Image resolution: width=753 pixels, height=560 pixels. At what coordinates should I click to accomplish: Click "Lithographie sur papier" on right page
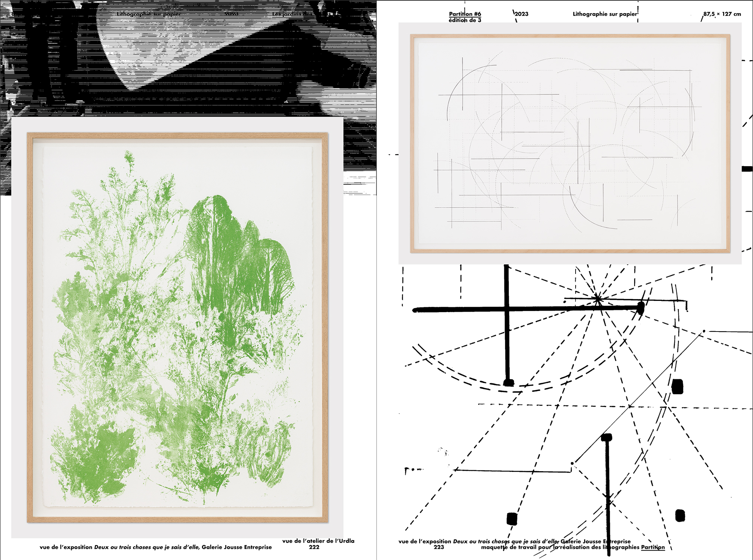pos(605,14)
